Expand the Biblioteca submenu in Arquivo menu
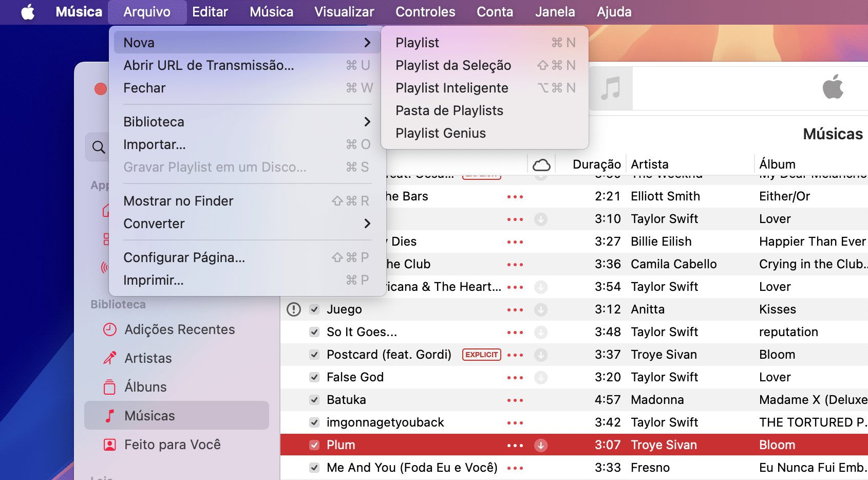This screenshot has width=868, height=480. coord(247,122)
